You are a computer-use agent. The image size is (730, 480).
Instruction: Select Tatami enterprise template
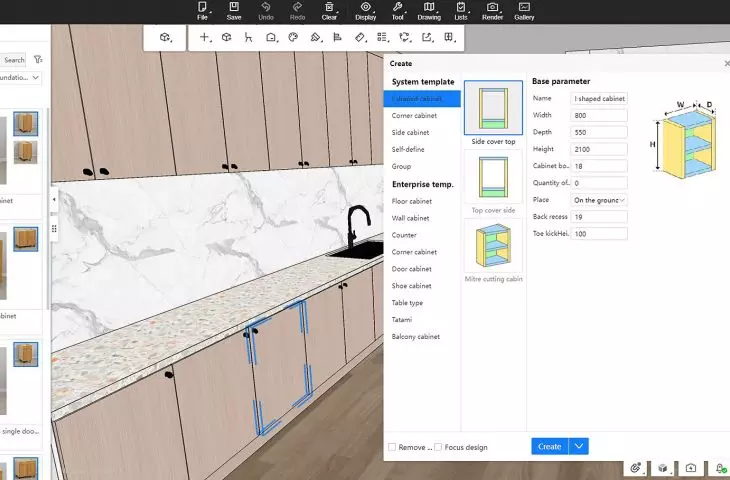(x=402, y=319)
